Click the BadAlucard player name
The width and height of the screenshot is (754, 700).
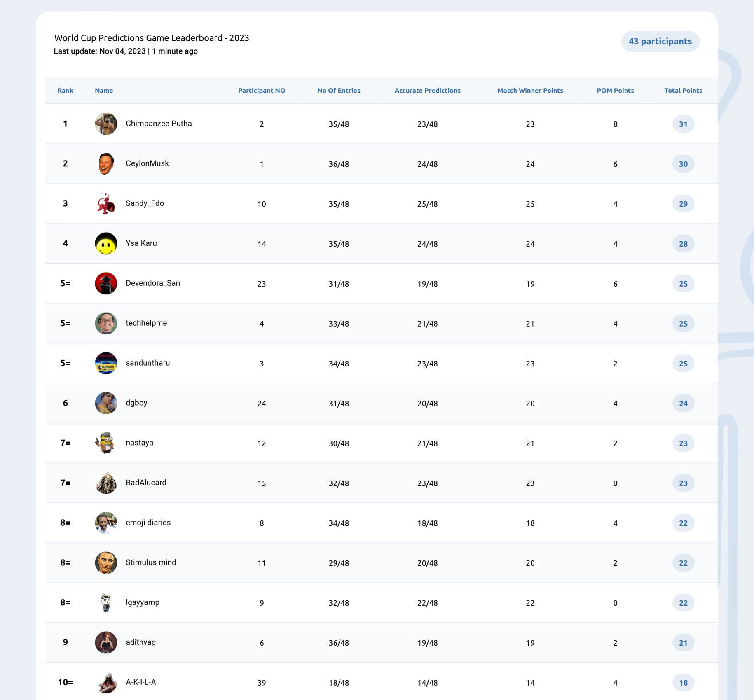[x=146, y=483]
